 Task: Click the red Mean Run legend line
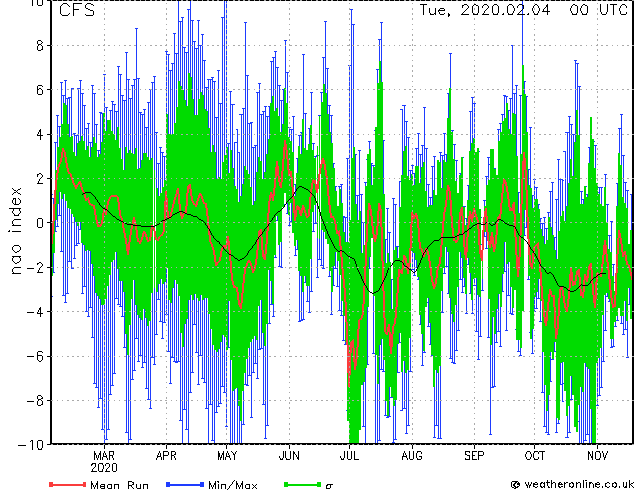tap(68, 484)
